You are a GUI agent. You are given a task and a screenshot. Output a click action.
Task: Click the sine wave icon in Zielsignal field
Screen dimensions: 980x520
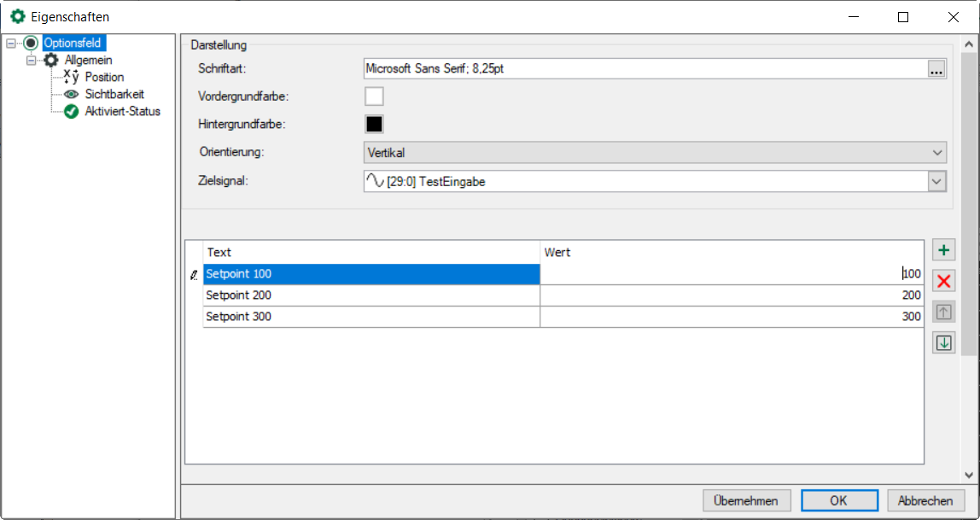tap(375, 181)
